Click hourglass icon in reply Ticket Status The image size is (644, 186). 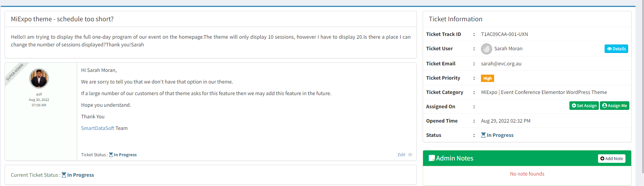[x=111, y=155]
